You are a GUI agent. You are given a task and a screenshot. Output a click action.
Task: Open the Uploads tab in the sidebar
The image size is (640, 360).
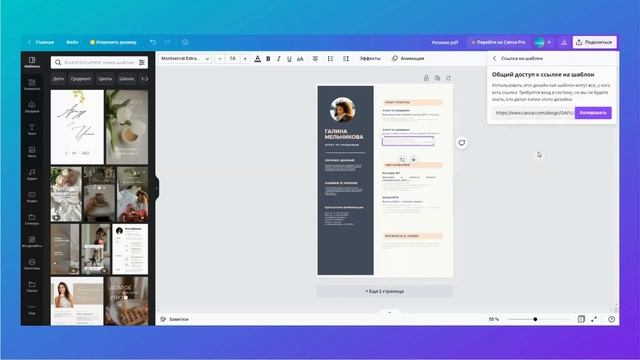[x=32, y=107]
